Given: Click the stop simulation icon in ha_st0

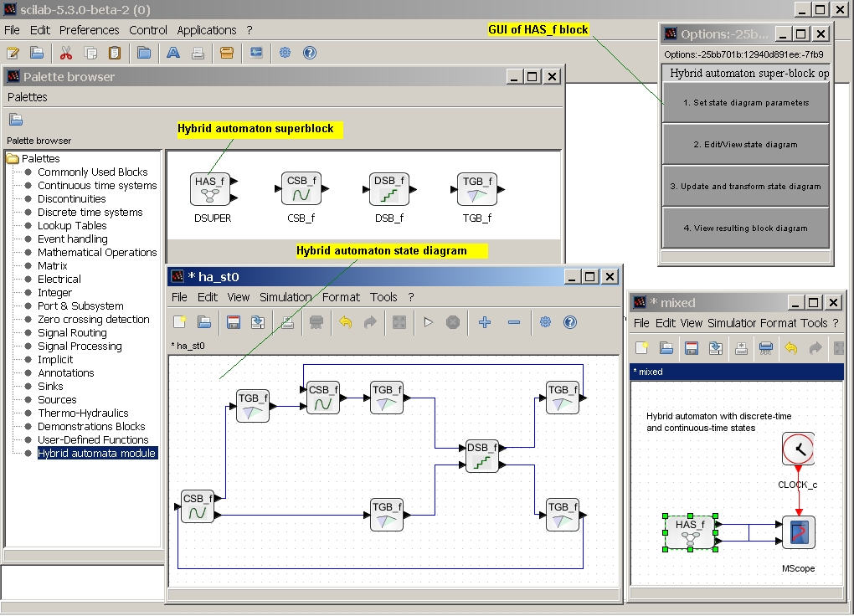Looking at the screenshot, I should [453, 322].
